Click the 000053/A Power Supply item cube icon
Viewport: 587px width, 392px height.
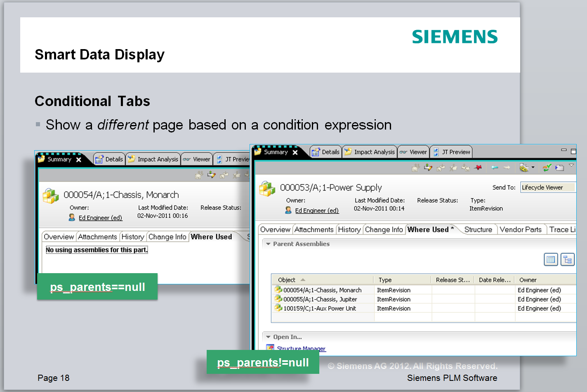click(267, 189)
